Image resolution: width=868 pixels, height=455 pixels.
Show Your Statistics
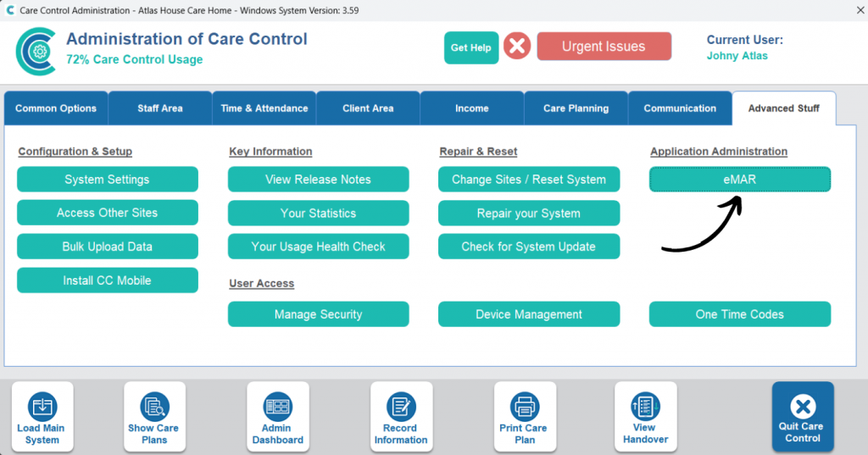319,214
